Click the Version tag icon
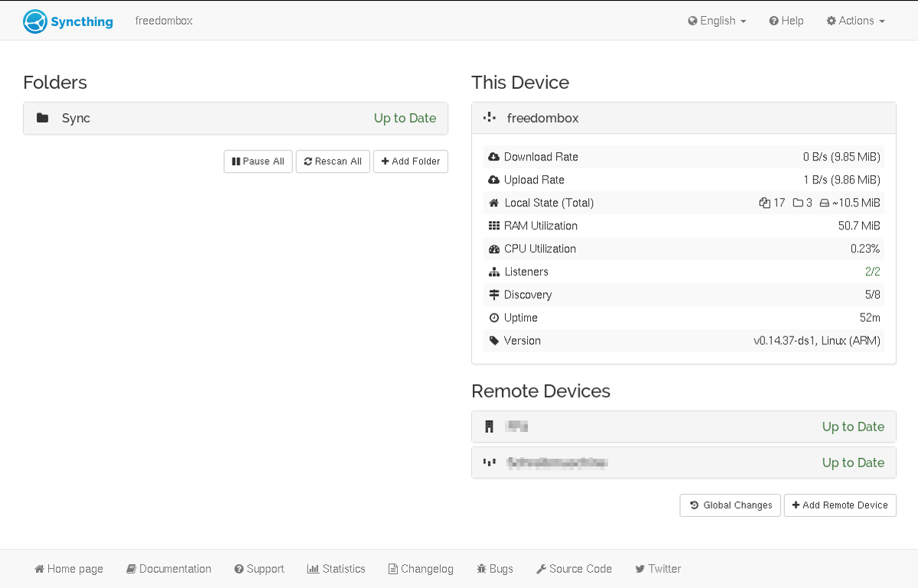Screen dimensions: 918x588 (493, 340)
